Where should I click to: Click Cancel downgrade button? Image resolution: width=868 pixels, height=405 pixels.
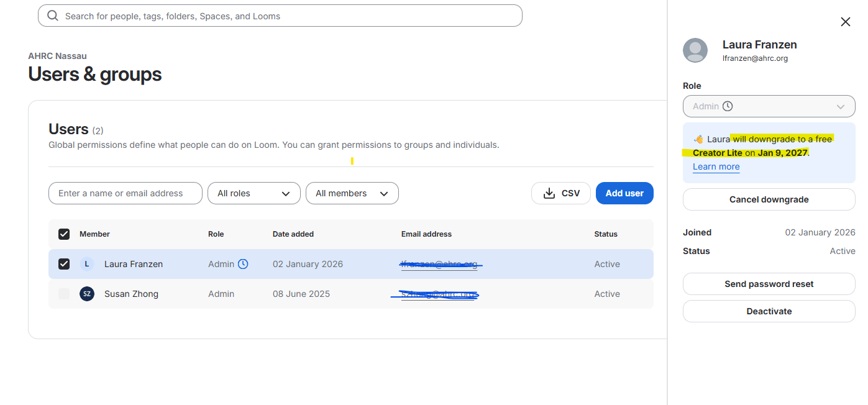click(x=769, y=199)
